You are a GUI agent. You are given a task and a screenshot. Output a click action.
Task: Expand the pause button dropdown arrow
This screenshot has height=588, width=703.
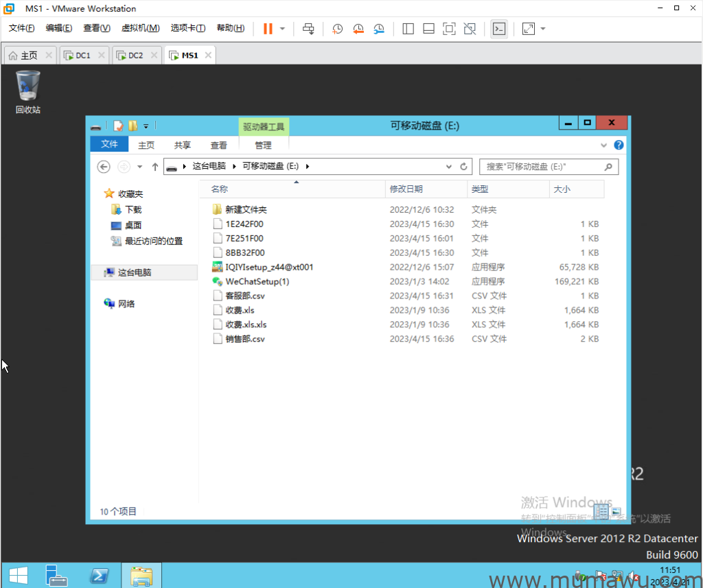click(282, 29)
